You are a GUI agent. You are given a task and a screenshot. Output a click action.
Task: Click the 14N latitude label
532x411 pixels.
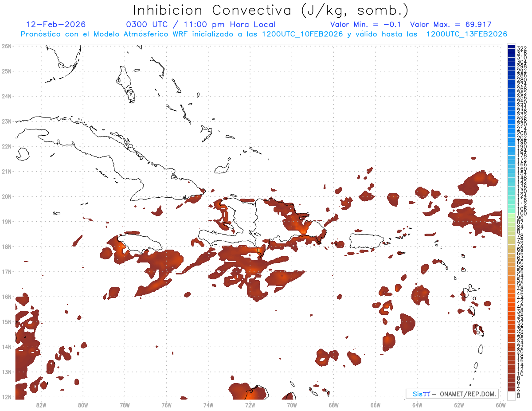7,347
